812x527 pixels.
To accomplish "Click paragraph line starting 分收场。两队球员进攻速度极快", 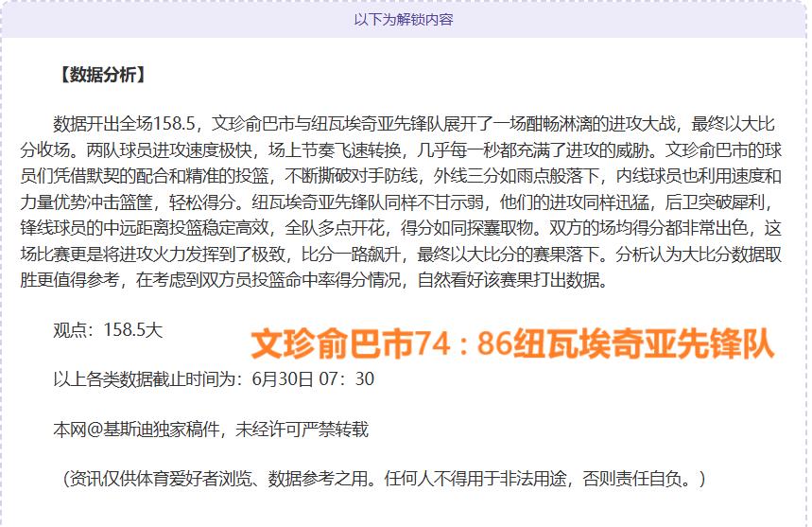I will click(x=401, y=150).
